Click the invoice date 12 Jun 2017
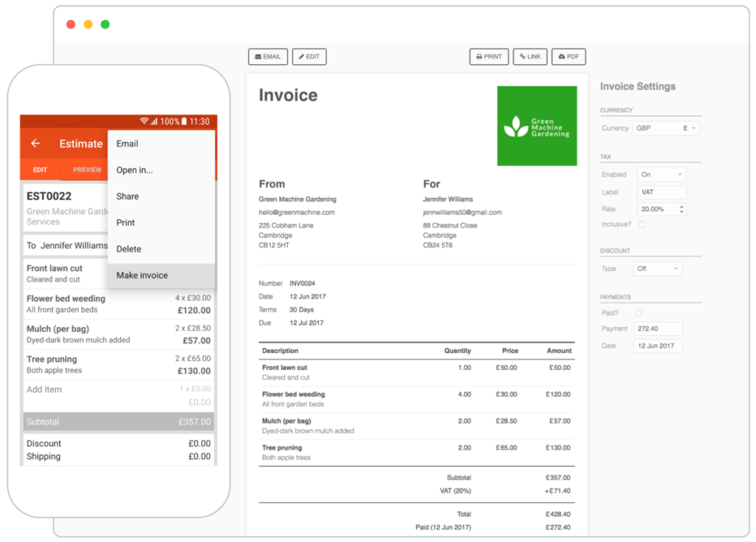 (x=308, y=297)
